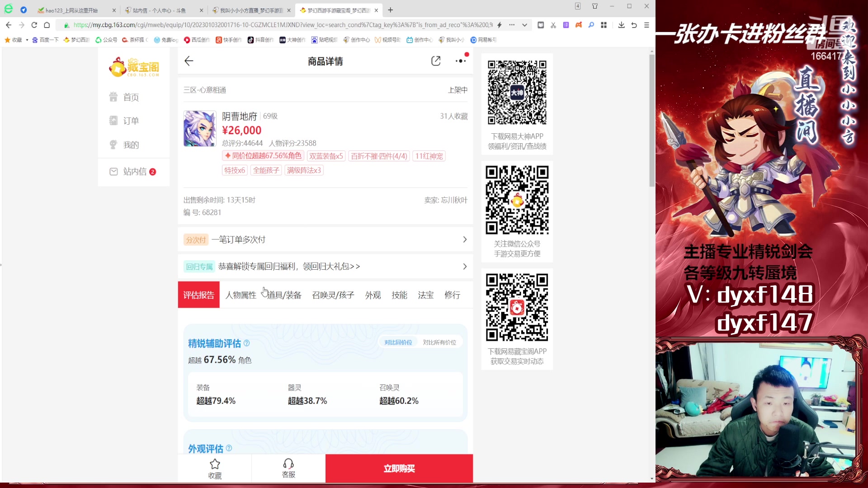Click the help icon next to 外观评估
This screenshot has width=868, height=488.
[x=229, y=448]
